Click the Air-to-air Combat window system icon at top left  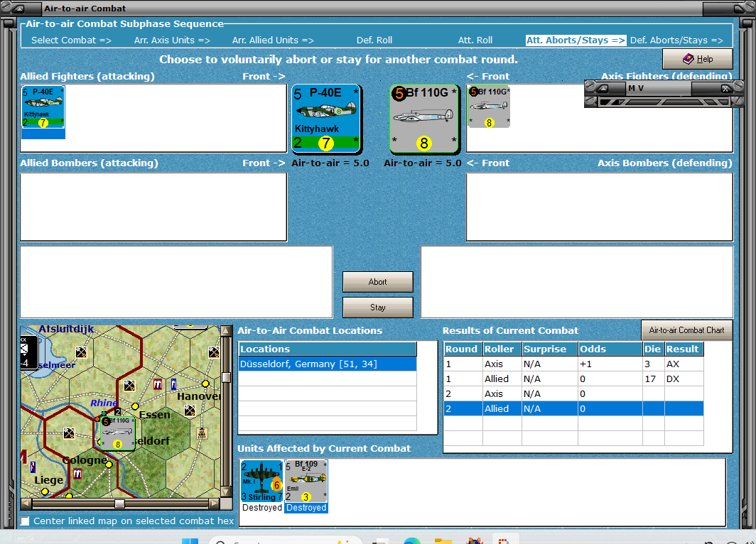[17, 9]
